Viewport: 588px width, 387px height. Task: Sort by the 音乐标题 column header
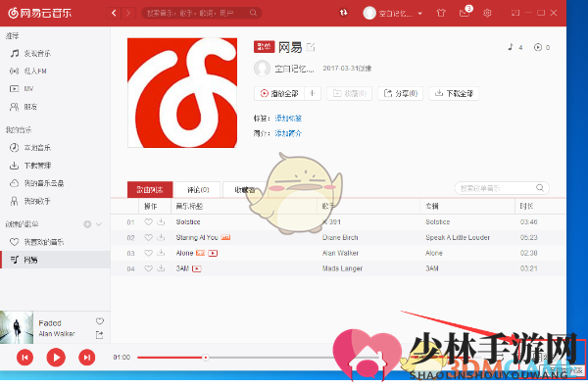189,207
